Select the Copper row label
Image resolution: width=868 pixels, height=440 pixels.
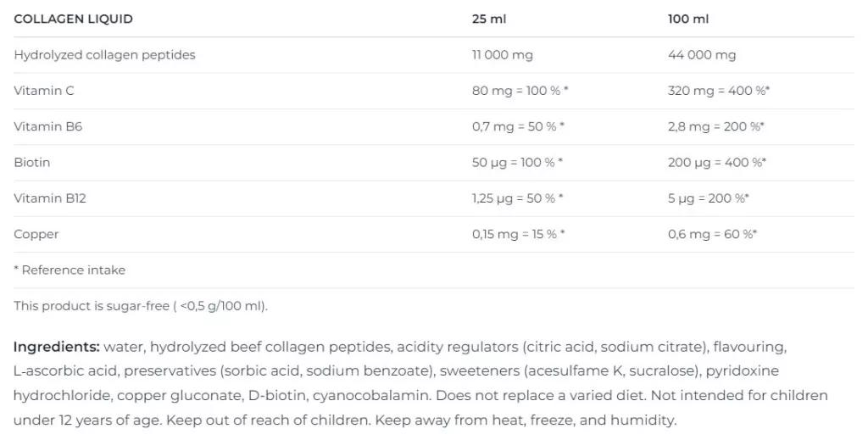[x=36, y=235]
